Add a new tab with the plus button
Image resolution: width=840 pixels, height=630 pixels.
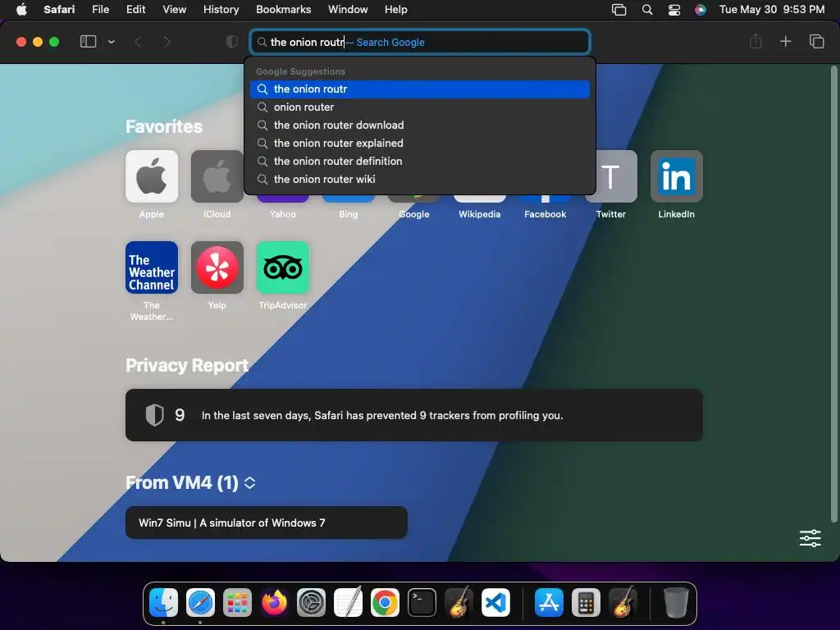click(785, 41)
